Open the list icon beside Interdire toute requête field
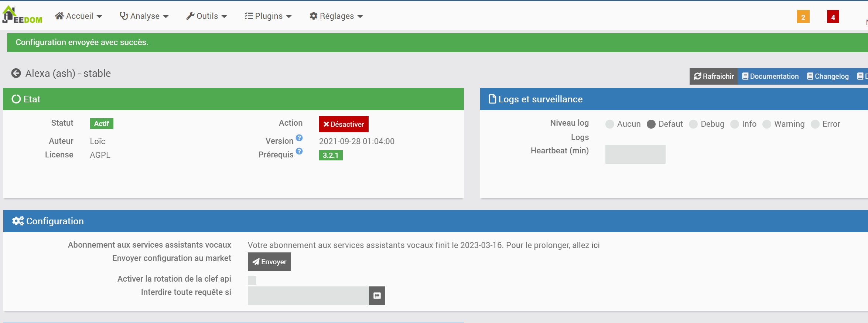 pos(377,296)
